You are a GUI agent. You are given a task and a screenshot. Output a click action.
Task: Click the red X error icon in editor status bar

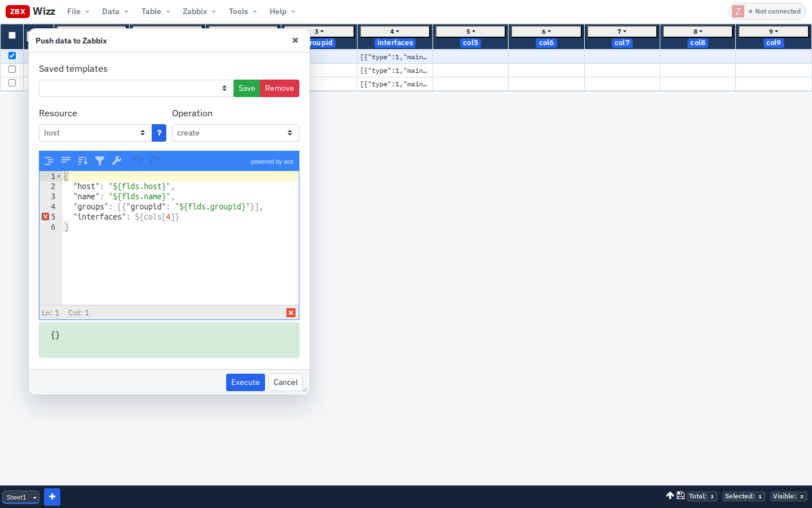pyautogui.click(x=291, y=313)
